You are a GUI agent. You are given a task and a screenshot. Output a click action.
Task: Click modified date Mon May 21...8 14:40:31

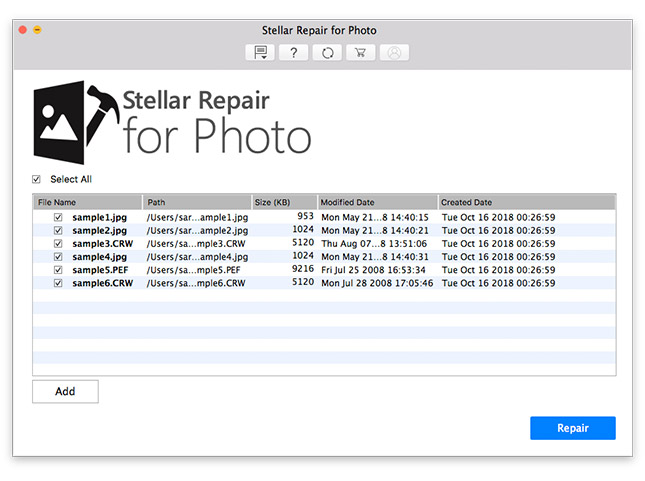pos(375,257)
